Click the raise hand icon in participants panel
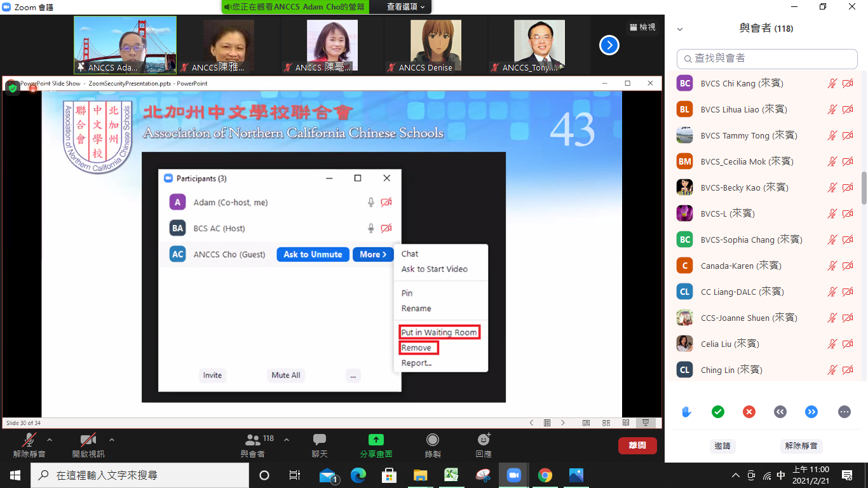Viewport: 868px width, 488px height. [686, 412]
